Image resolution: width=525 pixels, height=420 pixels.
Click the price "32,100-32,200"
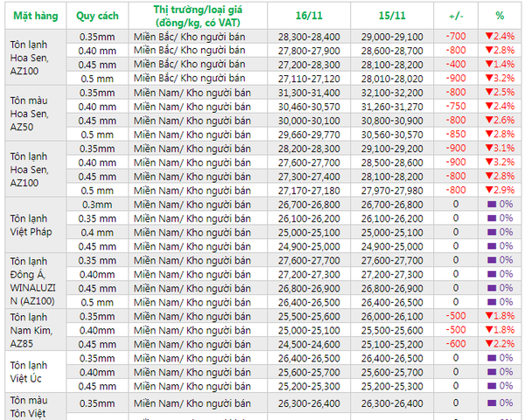click(392, 93)
